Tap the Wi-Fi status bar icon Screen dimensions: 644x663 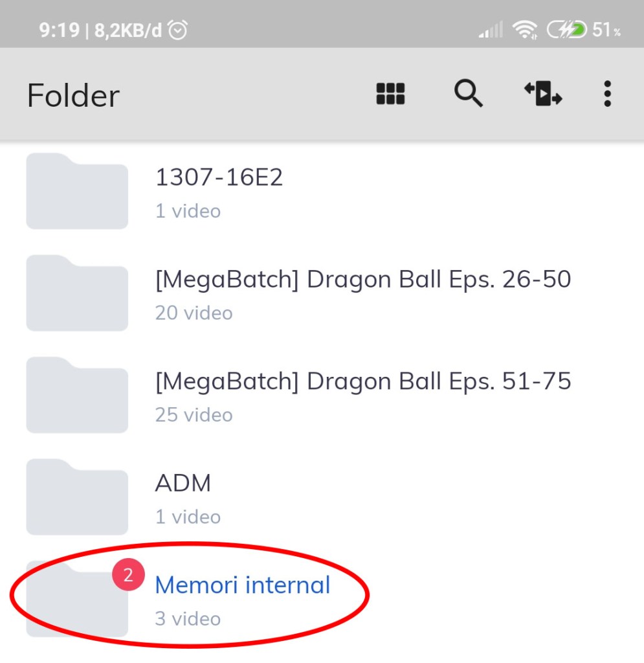[524, 30]
